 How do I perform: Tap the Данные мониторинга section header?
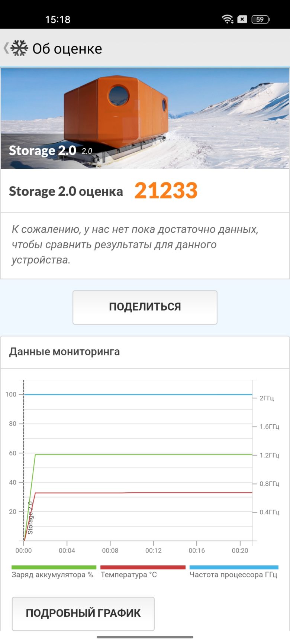(64, 352)
